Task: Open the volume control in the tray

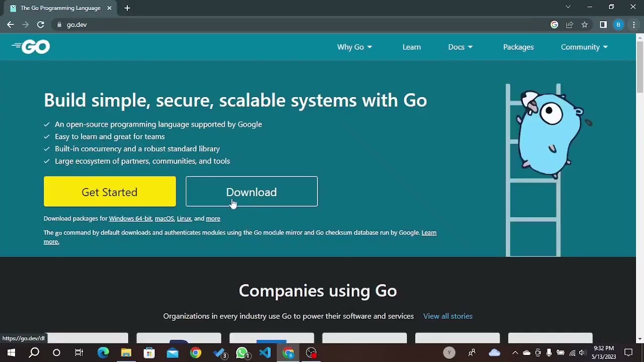Action: pos(582,353)
